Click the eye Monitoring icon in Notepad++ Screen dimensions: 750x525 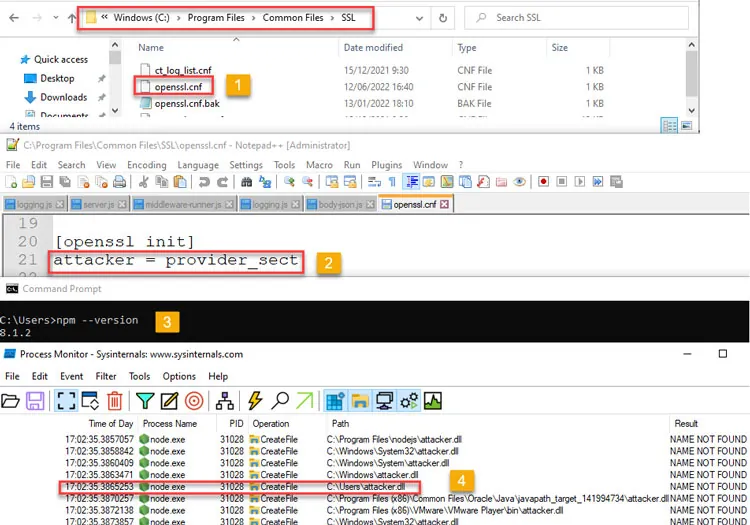coord(519,182)
